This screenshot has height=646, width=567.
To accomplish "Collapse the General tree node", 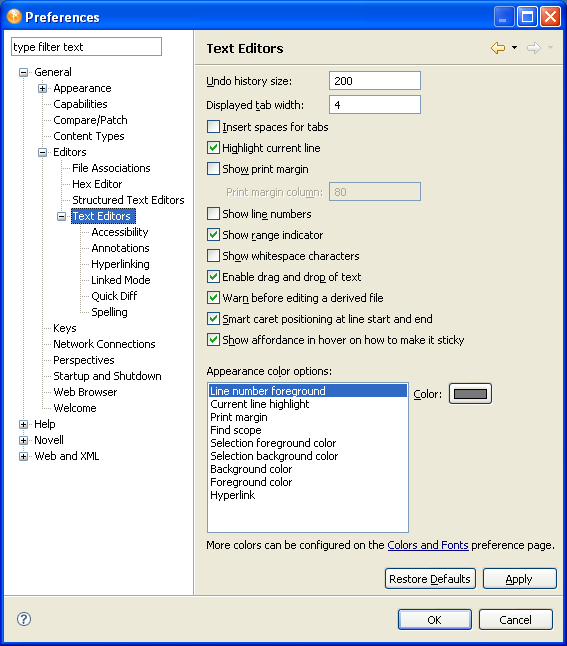I will pos(23,73).
